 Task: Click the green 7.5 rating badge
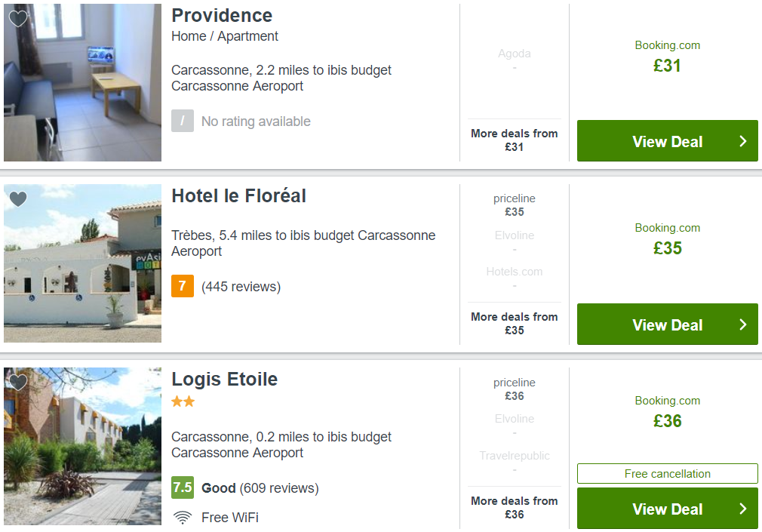(x=183, y=487)
